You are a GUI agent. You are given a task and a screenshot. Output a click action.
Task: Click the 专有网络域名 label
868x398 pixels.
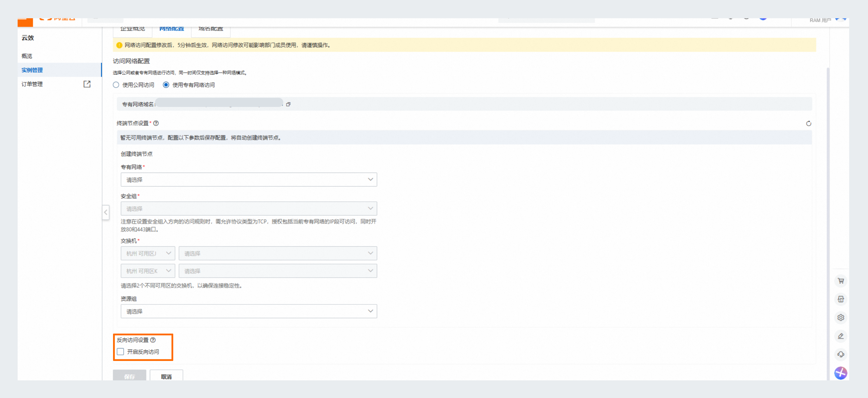click(139, 105)
